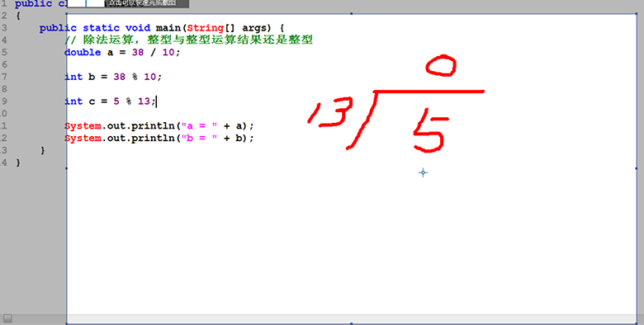The width and height of the screenshot is (644, 325).
Task: Click the left-middle selection border handle
Action: click(67, 168)
